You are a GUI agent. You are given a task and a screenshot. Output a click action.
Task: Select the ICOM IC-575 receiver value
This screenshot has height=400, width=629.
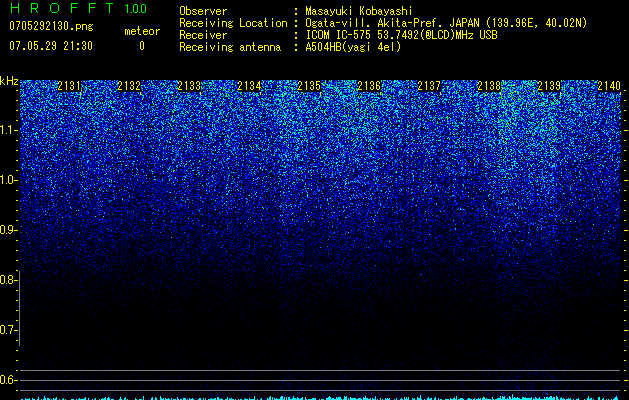click(401, 35)
